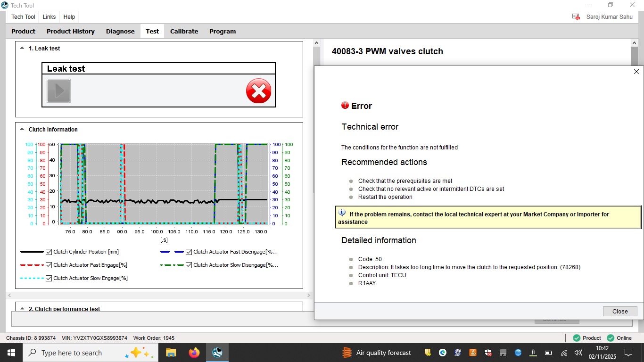
Task: Switch to the Program tab
Action: point(223,31)
